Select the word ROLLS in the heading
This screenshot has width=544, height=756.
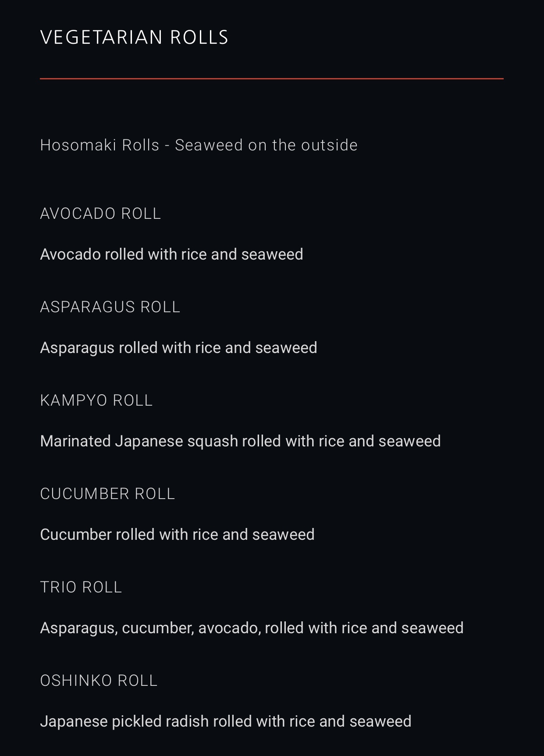tap(199, 37)
